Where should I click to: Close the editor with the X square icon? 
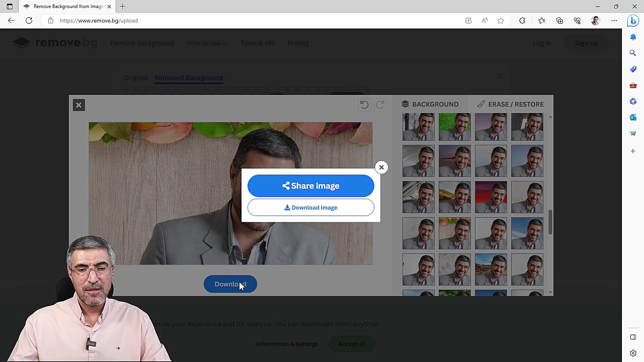point(79,105)
